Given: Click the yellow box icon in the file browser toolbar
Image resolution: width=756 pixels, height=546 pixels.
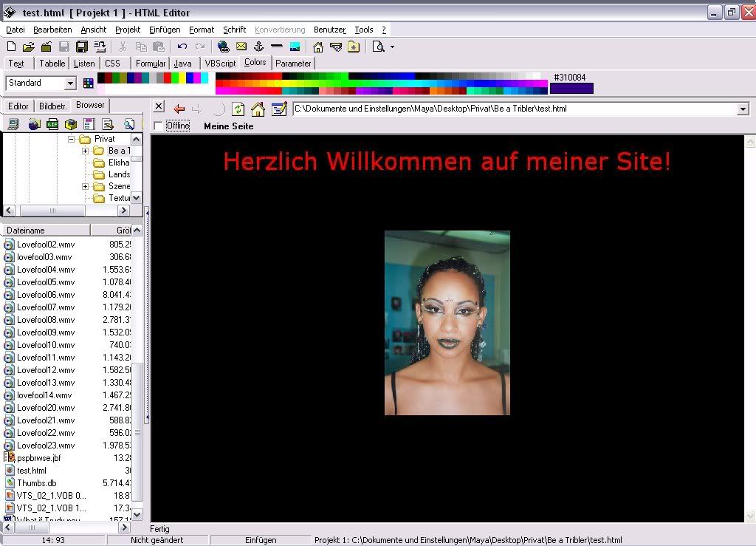Looking at the screenshot, I should (x=71, y=124).
